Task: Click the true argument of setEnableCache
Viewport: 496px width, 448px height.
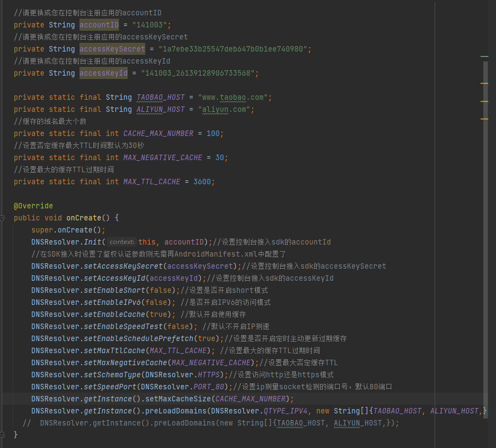Action: click(158, 314)
